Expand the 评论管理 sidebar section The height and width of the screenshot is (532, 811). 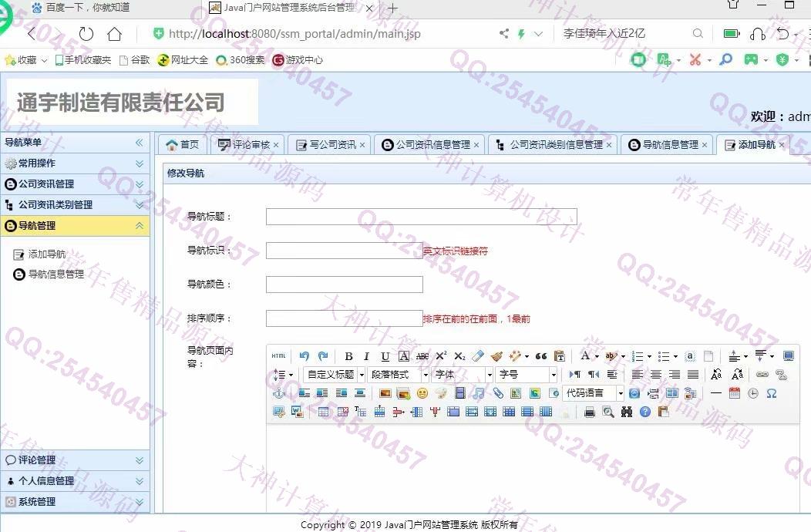pyautogui.click(x=75, y=460)
